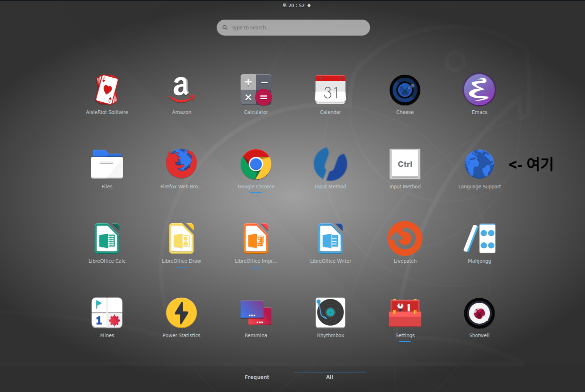The image size is (585, 392).
Task: Click the Type to search field
Action: click(293, 28)
